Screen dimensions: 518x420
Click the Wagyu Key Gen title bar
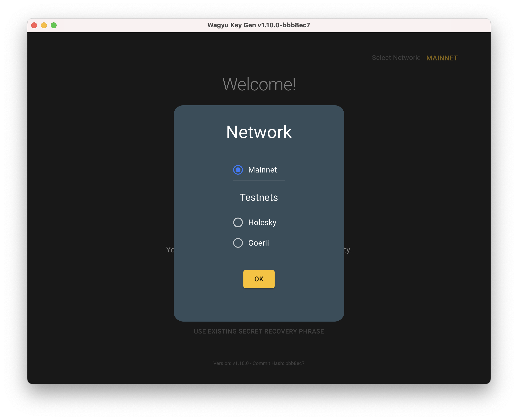pos(259,25)
